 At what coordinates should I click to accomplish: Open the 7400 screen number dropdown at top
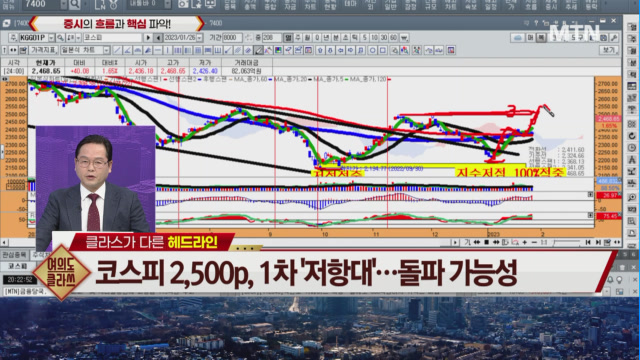(64, 4)
